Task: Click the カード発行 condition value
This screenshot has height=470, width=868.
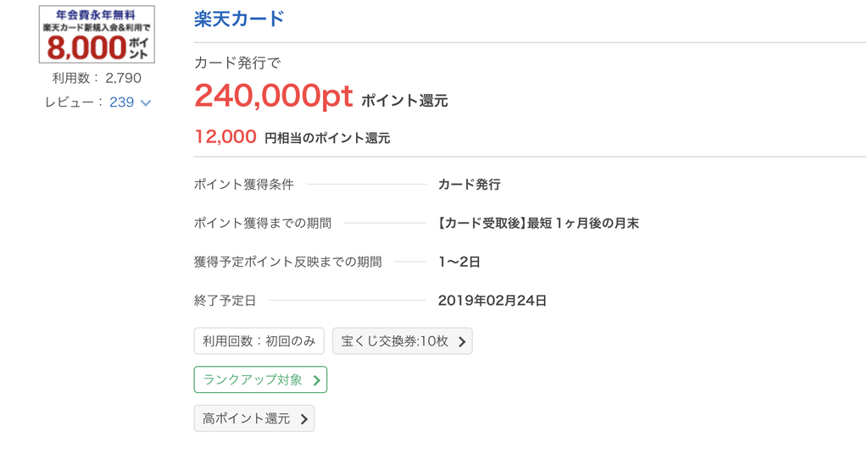Action: click(x=470, y=185)
